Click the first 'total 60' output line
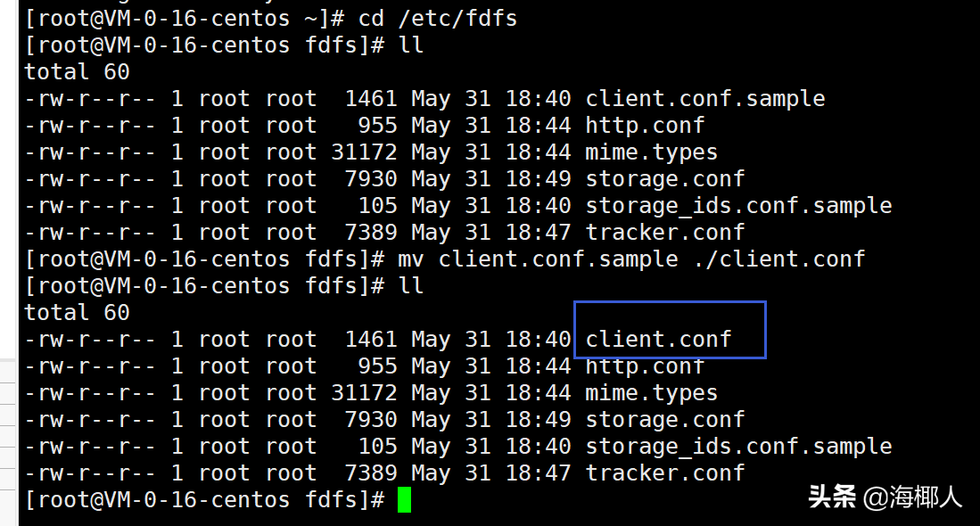980x526 pixels. 78,72
